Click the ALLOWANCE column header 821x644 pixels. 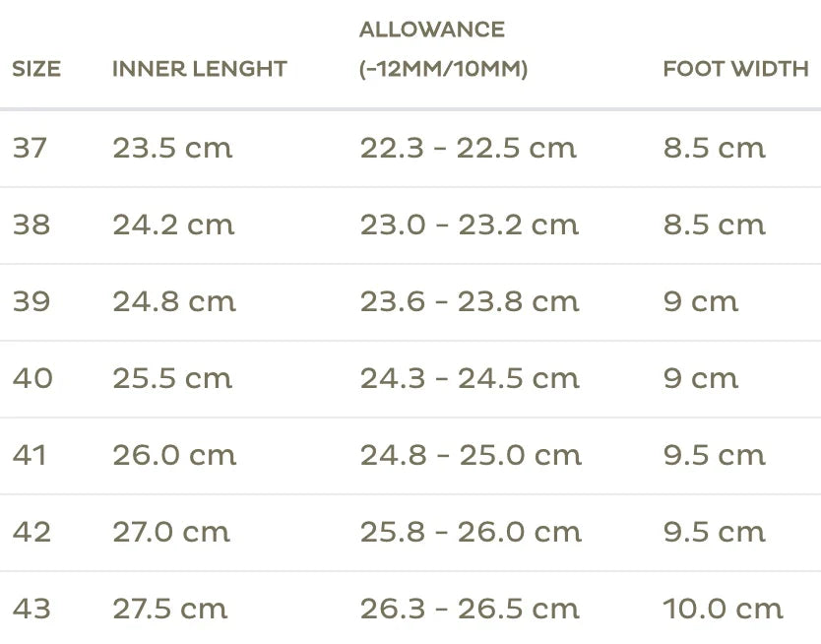444,49
